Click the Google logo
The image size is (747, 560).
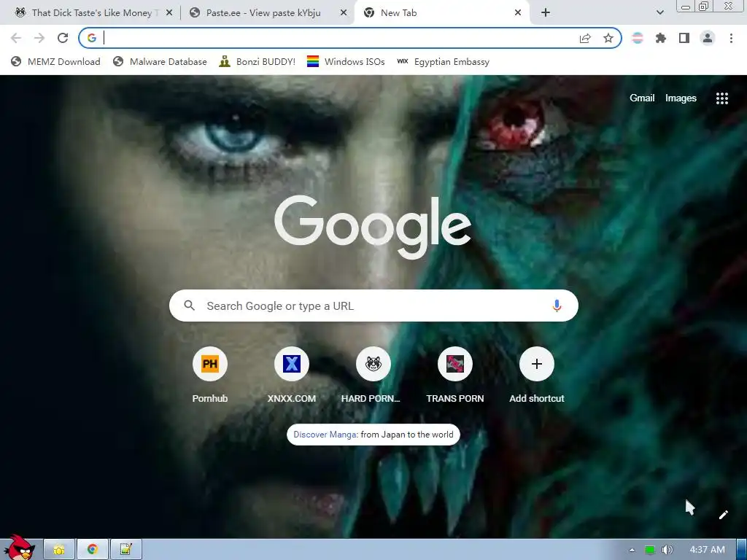[x=373, y=227]
